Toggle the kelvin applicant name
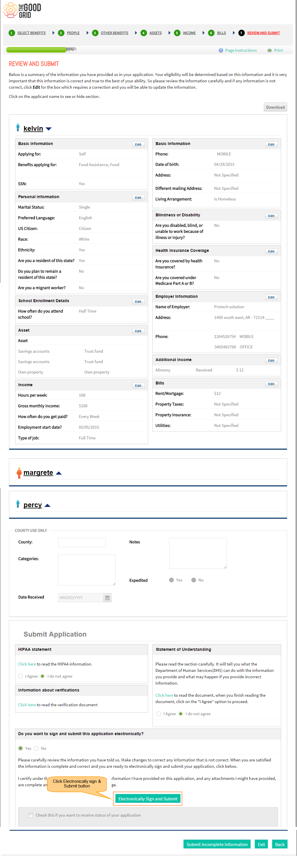 click(33, 128)
